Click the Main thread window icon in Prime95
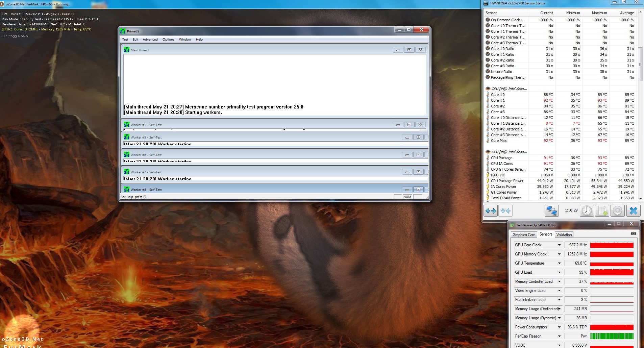 (127, 50)
